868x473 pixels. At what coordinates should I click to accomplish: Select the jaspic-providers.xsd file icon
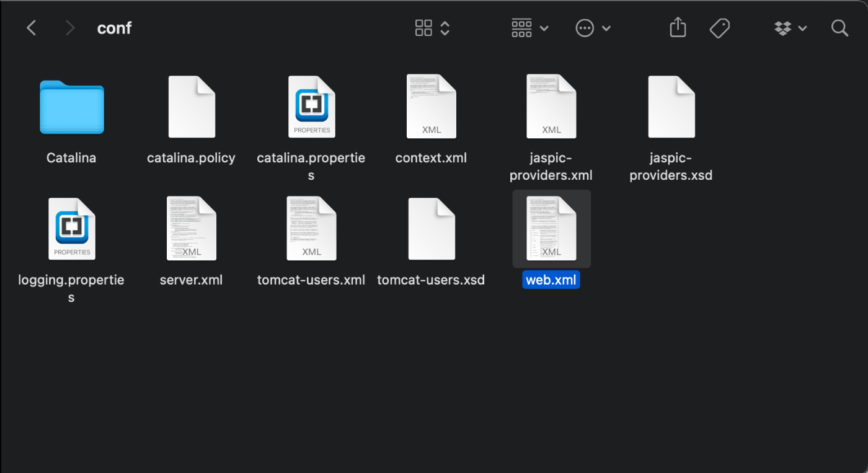(671, 107)
